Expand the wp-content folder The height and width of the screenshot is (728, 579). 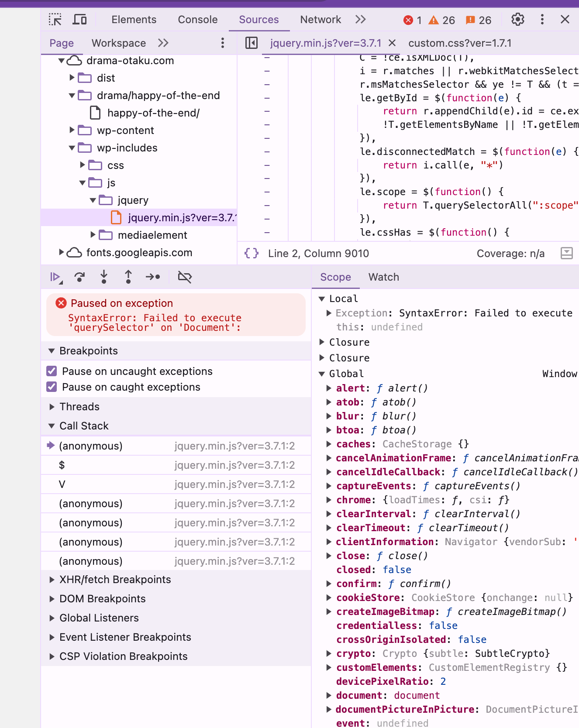(72, 130)
